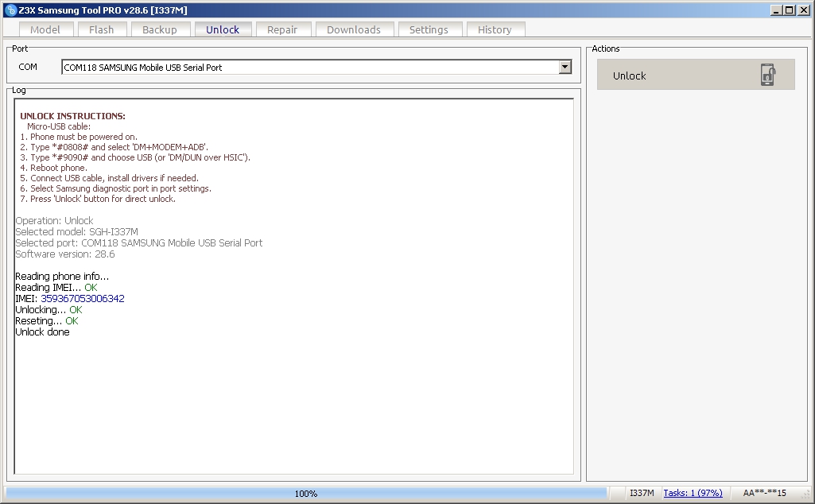Image resolution: width=815 pixels, height=504 pixels.
Task: Click 'Selected model: SGH-I337M' log line
Action: pos(77,232)
